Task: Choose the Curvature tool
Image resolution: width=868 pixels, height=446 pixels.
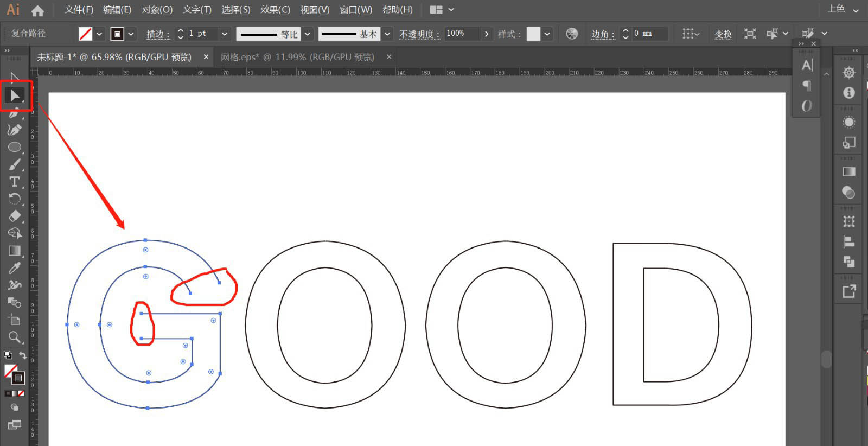Action: pyautogui.click(x=15, y=130)
